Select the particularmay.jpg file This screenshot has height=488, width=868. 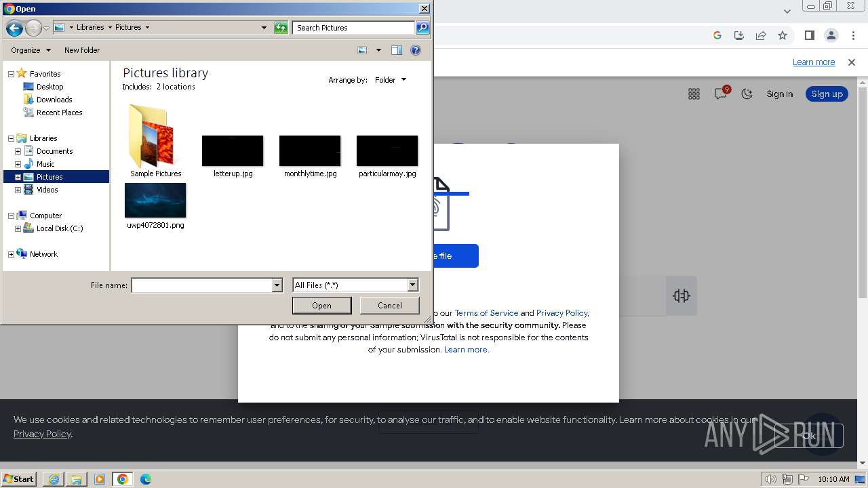387,157
